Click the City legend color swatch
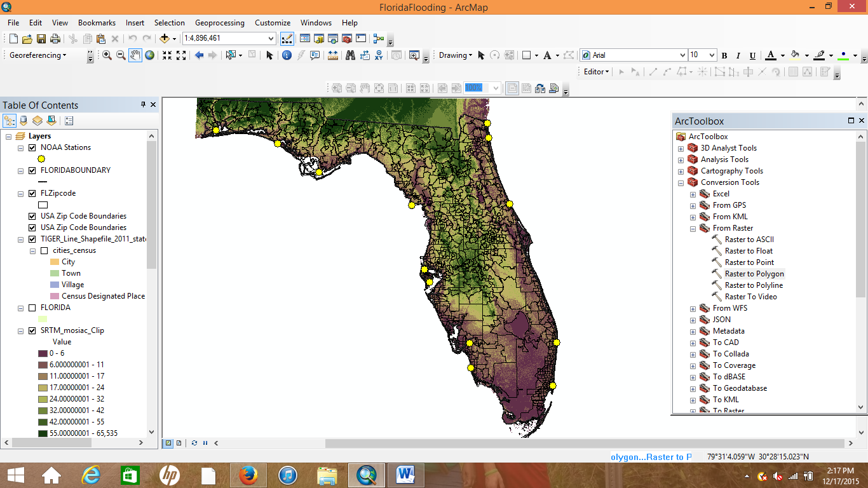 pos(54,262)
